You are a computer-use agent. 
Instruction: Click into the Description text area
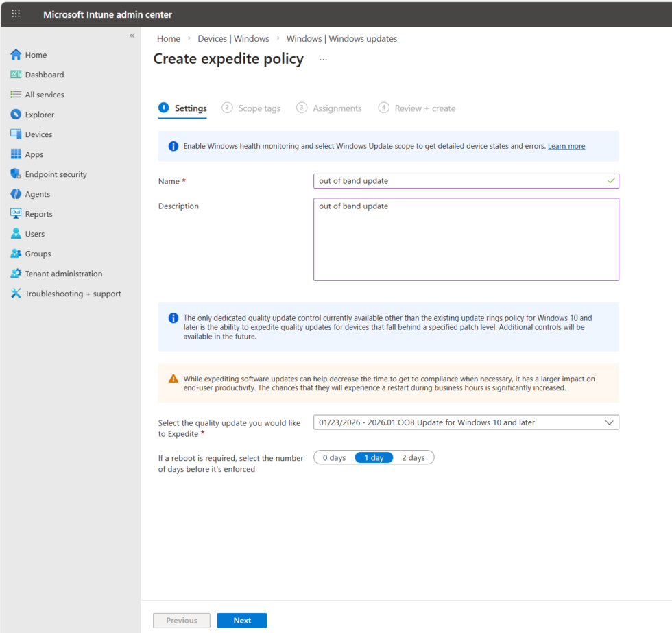(x=466, y=239)
